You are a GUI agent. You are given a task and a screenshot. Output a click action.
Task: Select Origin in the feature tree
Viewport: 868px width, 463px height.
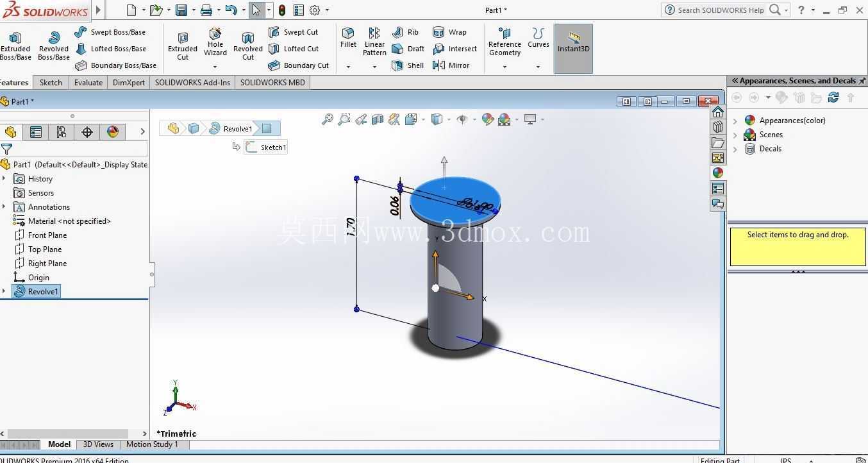(31, 278)
